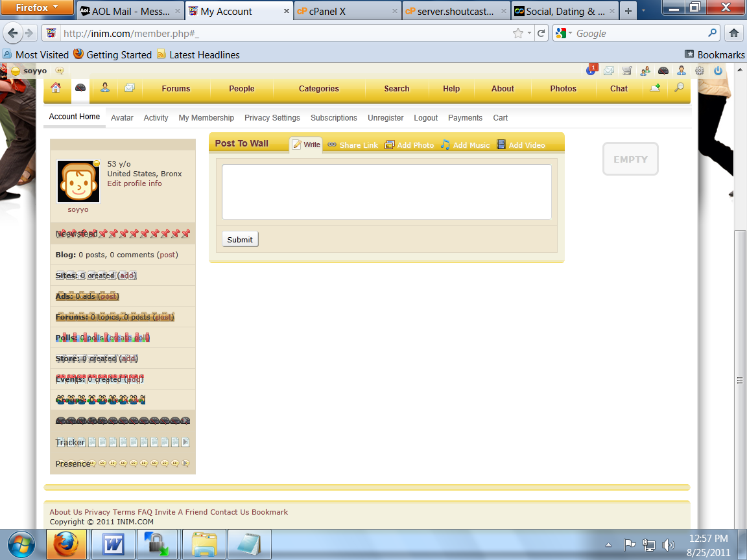Click the settings gear icon in top bar
Image resolution: width=747 pixels, height=560 pixels.
(700, 71)
